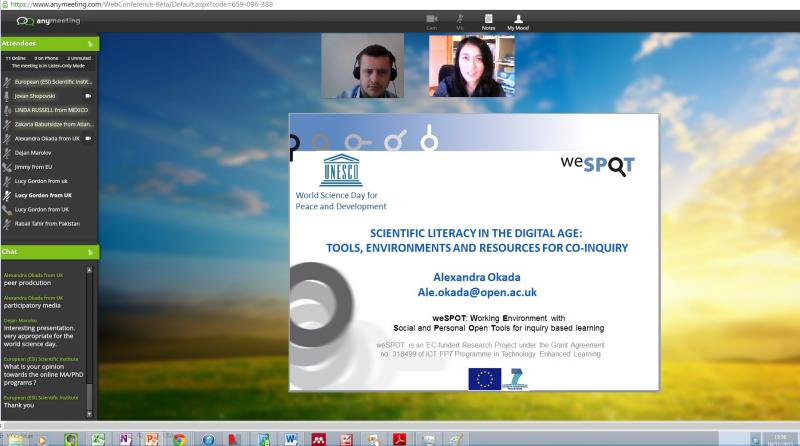Open the Notes panel

click(488, 21)
